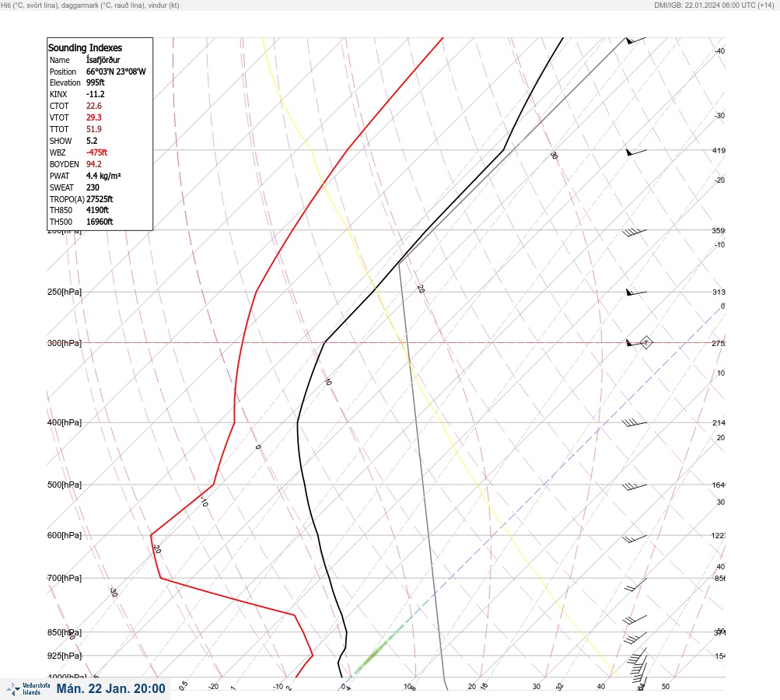Click the position value 66°03'N 23°08'W
780x700 pixels.
[116, 72]
